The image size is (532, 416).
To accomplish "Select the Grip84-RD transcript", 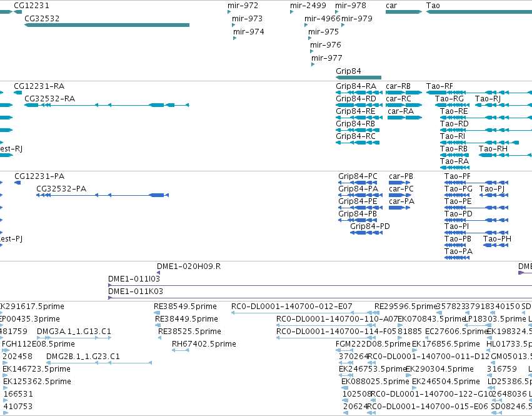I will (x=359, y=105).
